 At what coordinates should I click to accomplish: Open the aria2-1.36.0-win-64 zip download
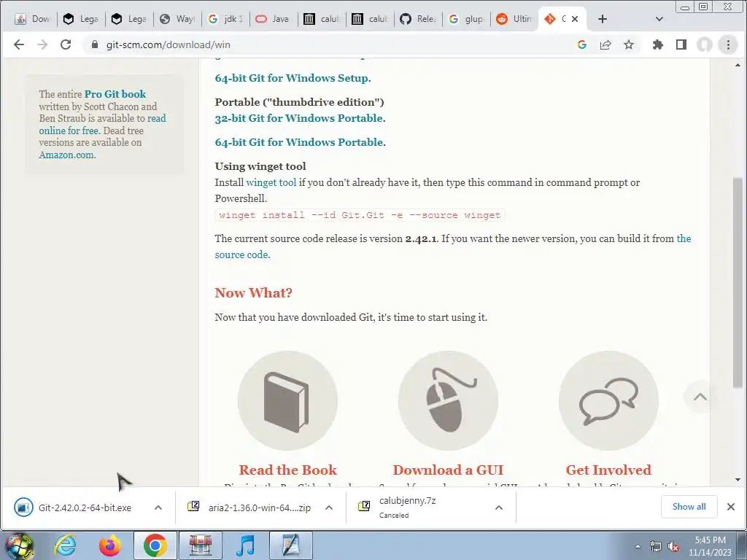tap(259, 507)
